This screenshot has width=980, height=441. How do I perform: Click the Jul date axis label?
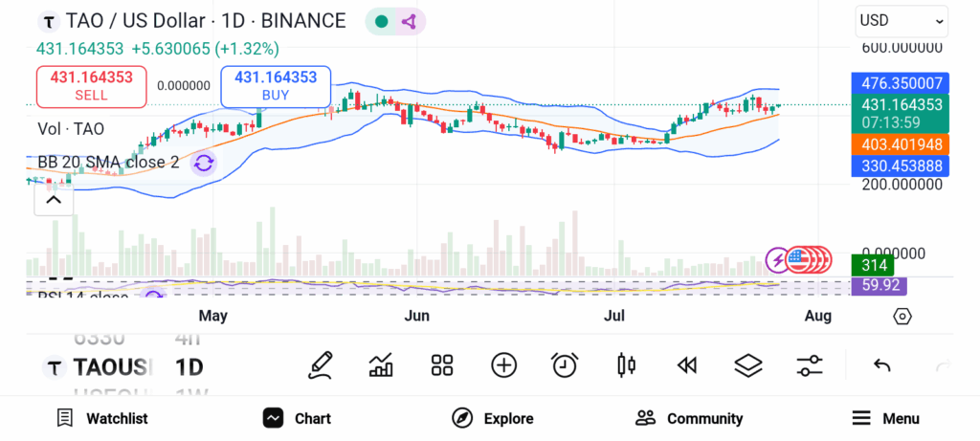(x=614, y=316)
